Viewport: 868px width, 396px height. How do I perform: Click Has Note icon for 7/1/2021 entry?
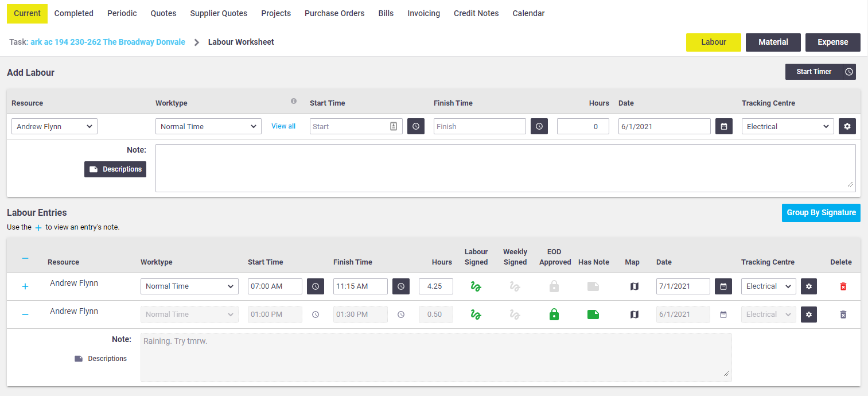click(x=593, y=286)
